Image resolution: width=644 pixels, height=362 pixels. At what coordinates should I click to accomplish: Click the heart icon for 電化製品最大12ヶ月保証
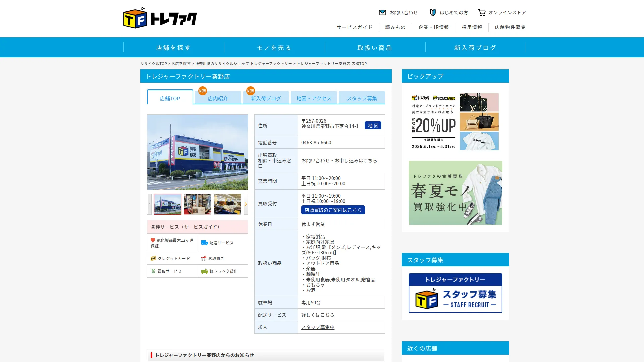(153, 240)
